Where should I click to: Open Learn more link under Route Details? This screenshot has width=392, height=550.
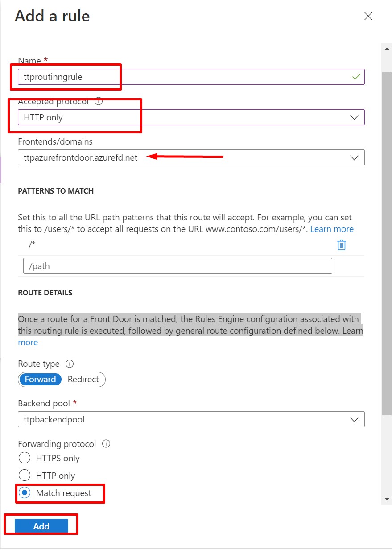28,342
